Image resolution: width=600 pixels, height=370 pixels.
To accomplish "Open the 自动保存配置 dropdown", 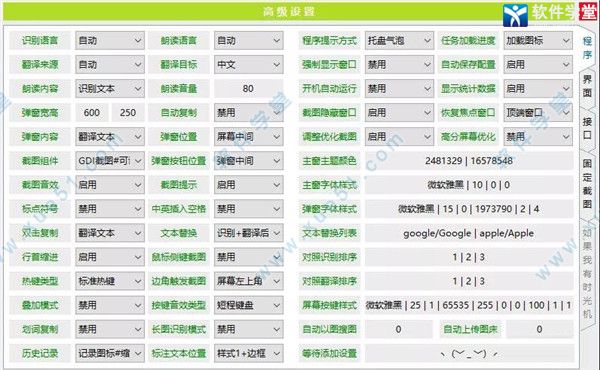I will point(538,65).
